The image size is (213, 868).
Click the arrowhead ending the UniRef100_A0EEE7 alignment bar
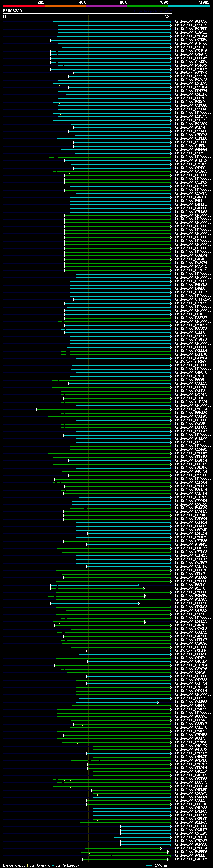coord(170,856)
